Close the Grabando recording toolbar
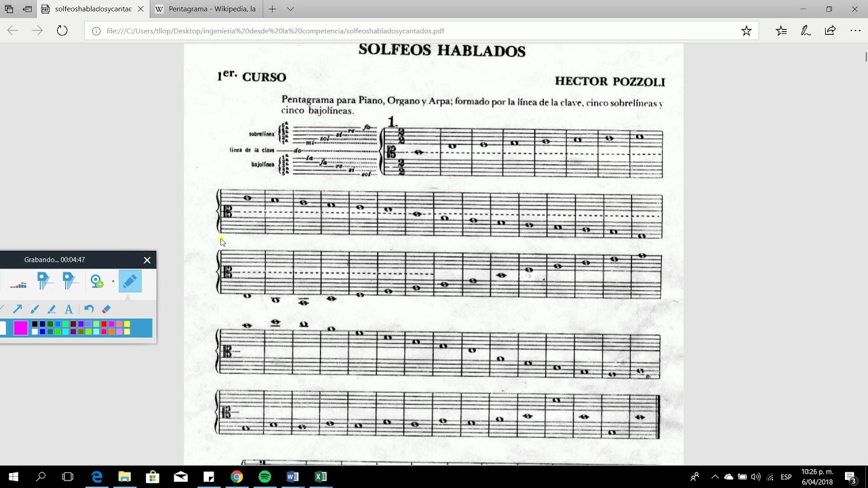This screenshot has width=868, height=488. [x=147, y=260]
